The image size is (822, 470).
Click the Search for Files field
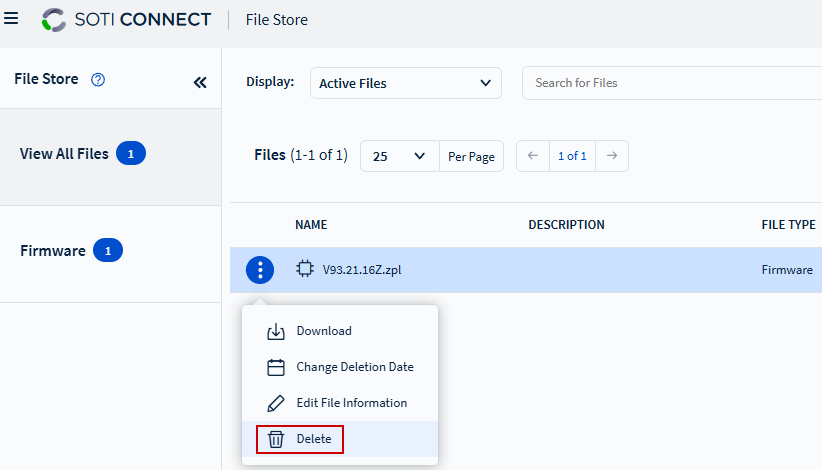670,83
